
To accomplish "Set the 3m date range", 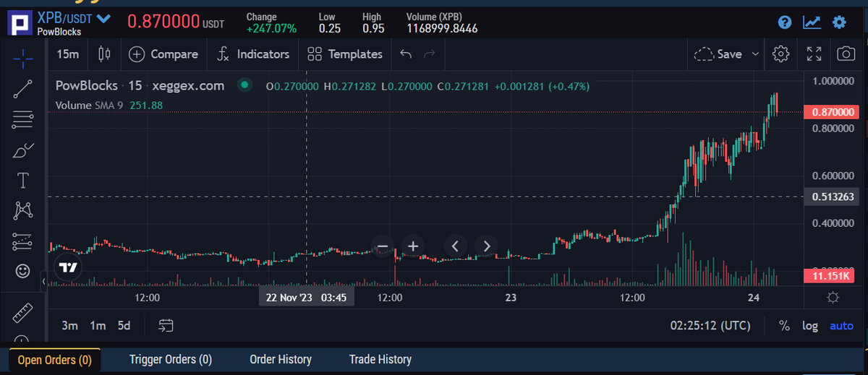I will (x=69, y=326).
